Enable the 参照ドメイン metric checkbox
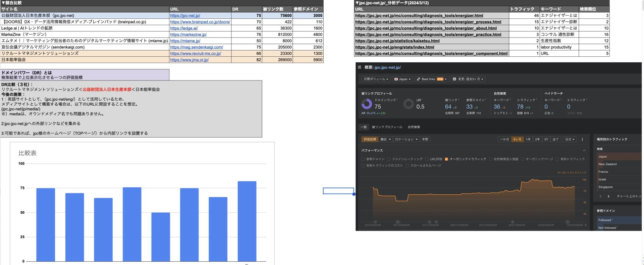This screenshot has width=644, height=265. click(x=363, y=159)
